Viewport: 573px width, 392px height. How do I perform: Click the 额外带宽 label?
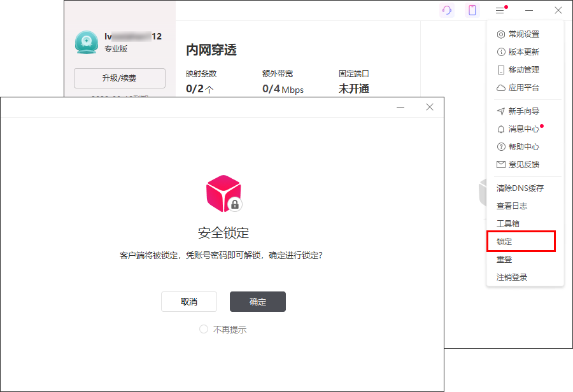278,74
